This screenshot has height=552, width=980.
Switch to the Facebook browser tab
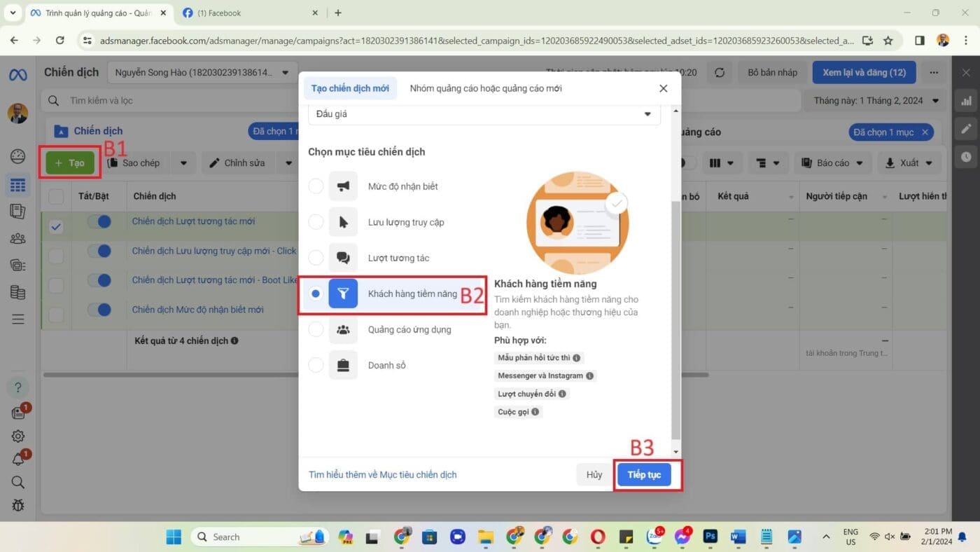point(249,13)
